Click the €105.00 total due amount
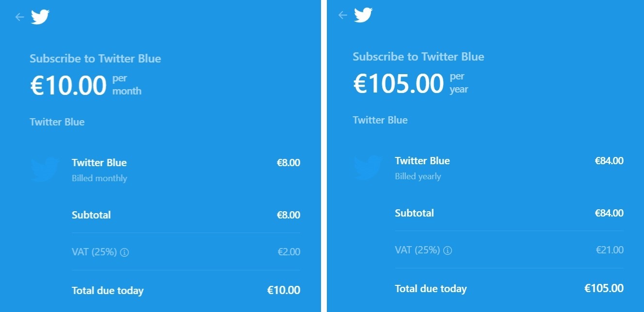Image resolution: width=644 pixels, height=312 pixels. 604,288
